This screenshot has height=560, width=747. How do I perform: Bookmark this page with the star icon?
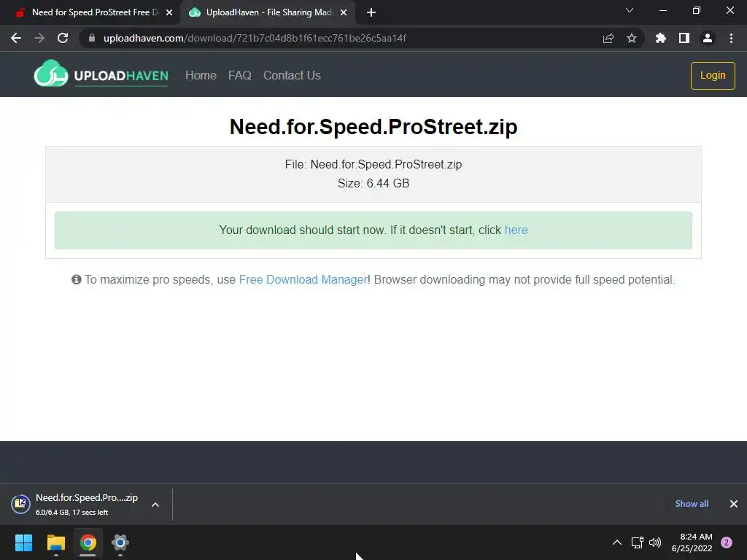631,38
